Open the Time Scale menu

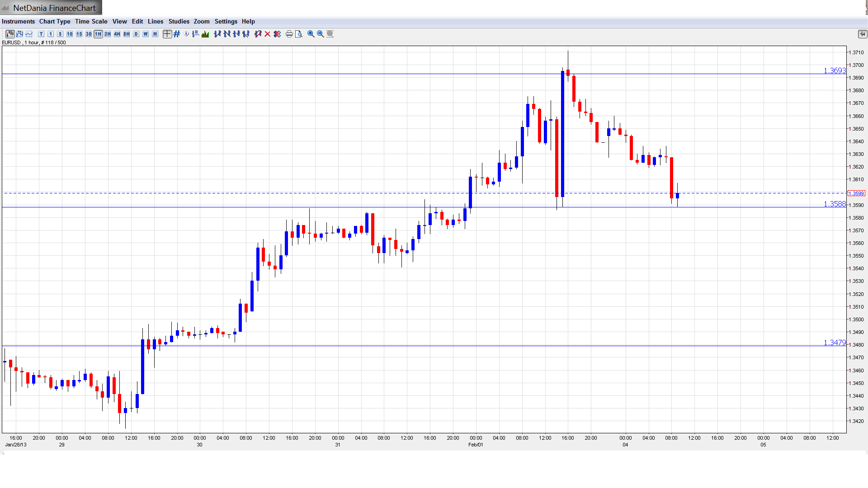pyautogui.click(x=91, y=21)
